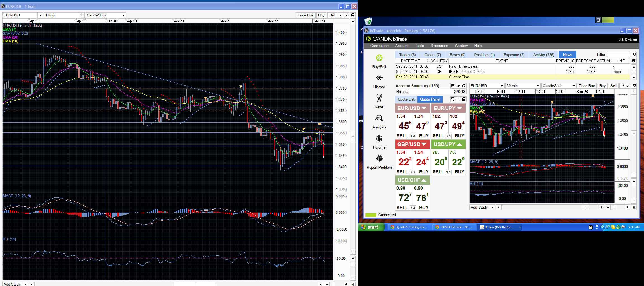
Task: Click chart-type bars icon in 1 hour chart toolbar
Action: (341, 15)
